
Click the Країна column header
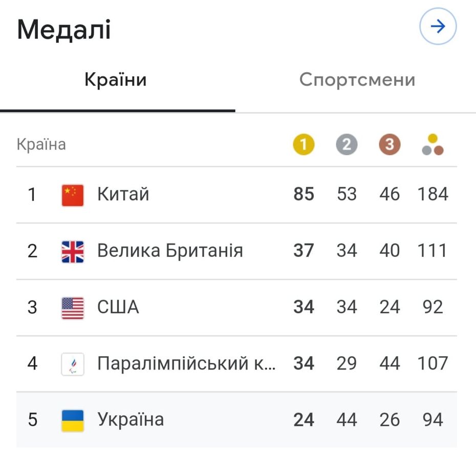click(x=41, y=145)
